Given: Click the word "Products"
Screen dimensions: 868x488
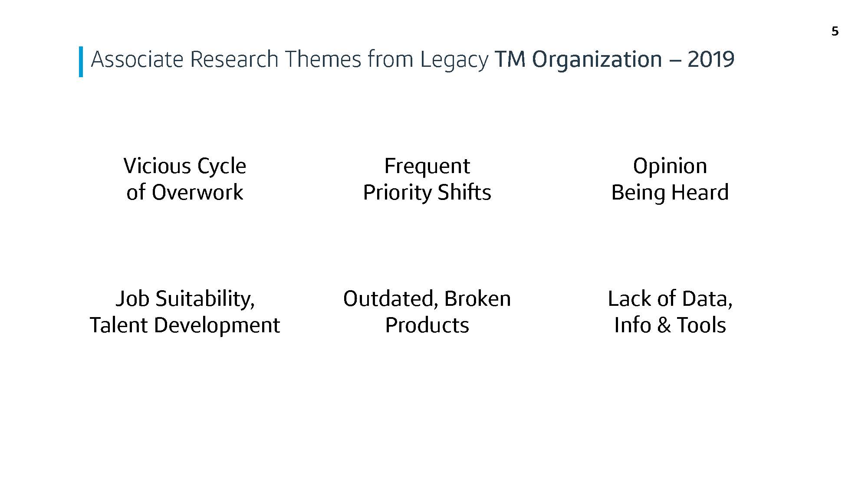Looking at the screenshot, I should (x=427, y=325).
